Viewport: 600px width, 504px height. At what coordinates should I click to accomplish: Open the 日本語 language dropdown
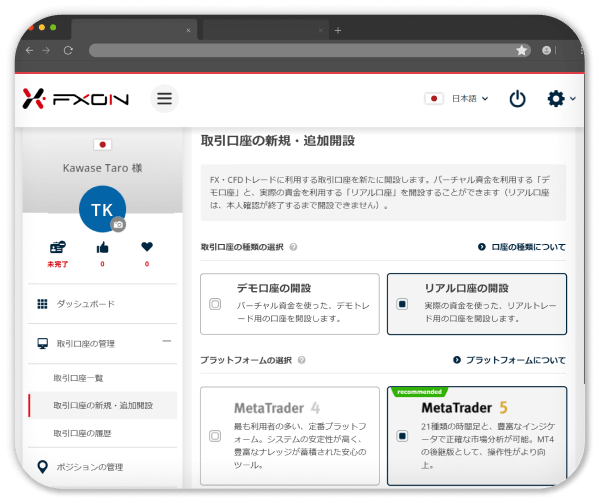click(470, 99)
